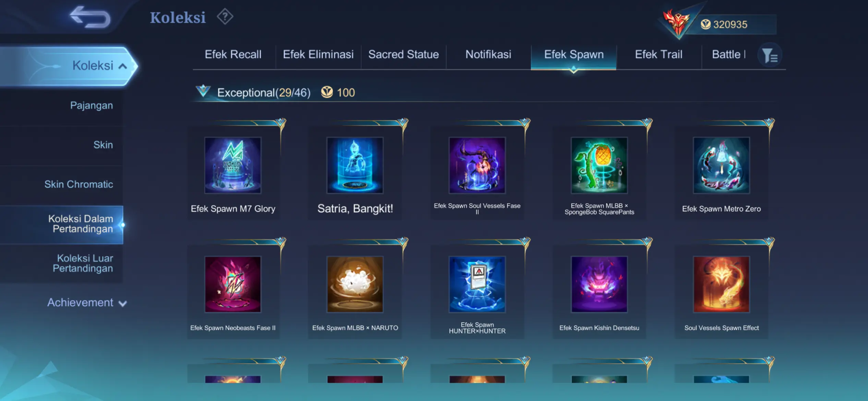Viewport: 868px width, 401px height.
Task: Tap the back arrow icon
Action: point(90,17)
